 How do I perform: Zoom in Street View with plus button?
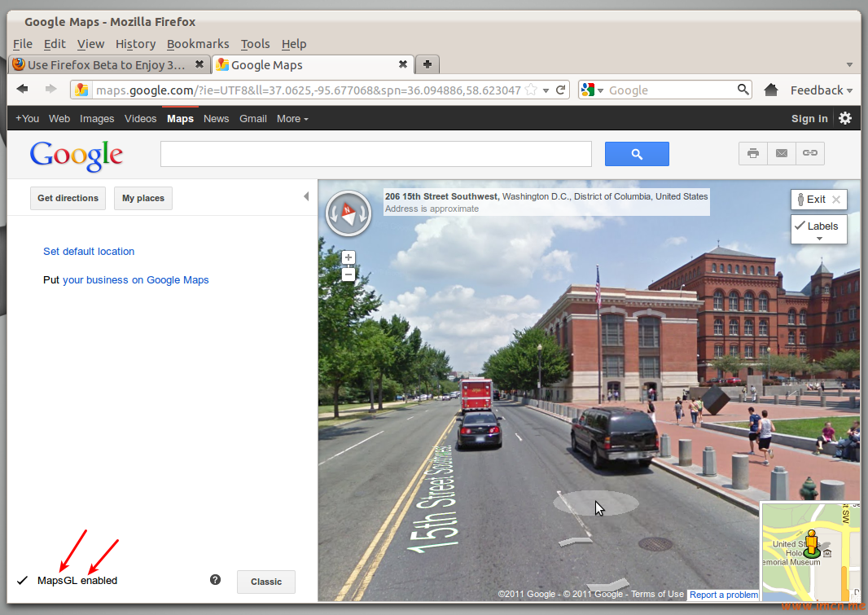pyautogui.click(x=349, y=257)
